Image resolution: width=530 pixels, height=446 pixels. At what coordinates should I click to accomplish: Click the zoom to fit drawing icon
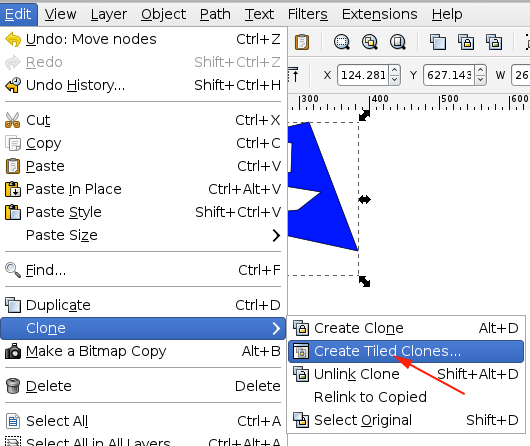pos(370,42)
